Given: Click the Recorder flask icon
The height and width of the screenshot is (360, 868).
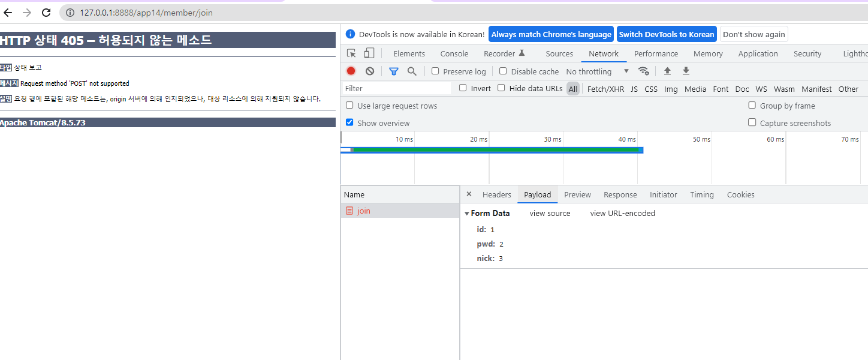Looking at the screenshot, I should tap(522, 53).
